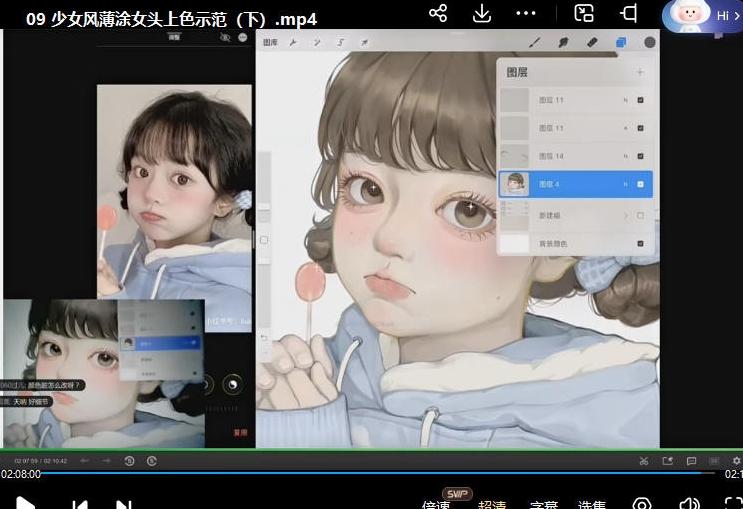
Task: Open the 图库 gallery in Procreate
Action: [270, 43]
